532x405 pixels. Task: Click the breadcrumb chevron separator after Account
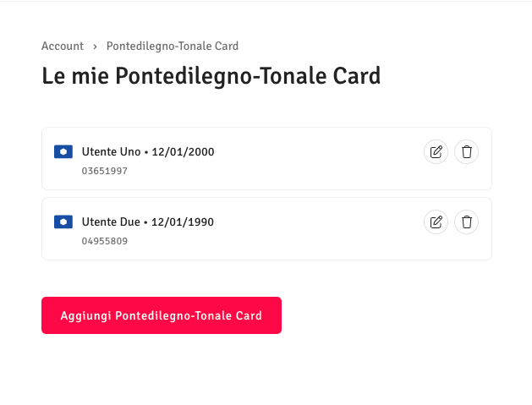tap(95, 47)
